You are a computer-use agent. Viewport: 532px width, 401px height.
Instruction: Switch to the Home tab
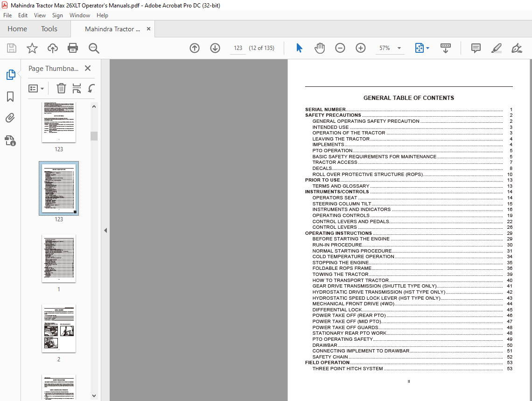pos(17,29)
